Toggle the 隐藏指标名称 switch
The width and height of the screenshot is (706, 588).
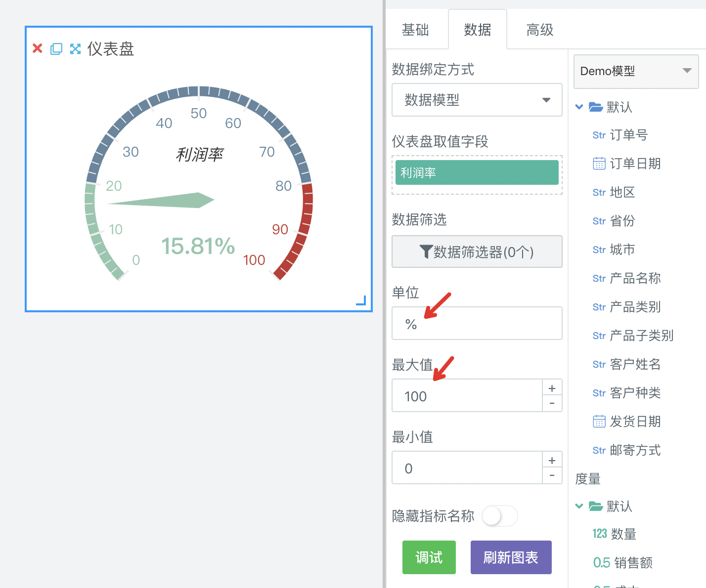[499, 516]
